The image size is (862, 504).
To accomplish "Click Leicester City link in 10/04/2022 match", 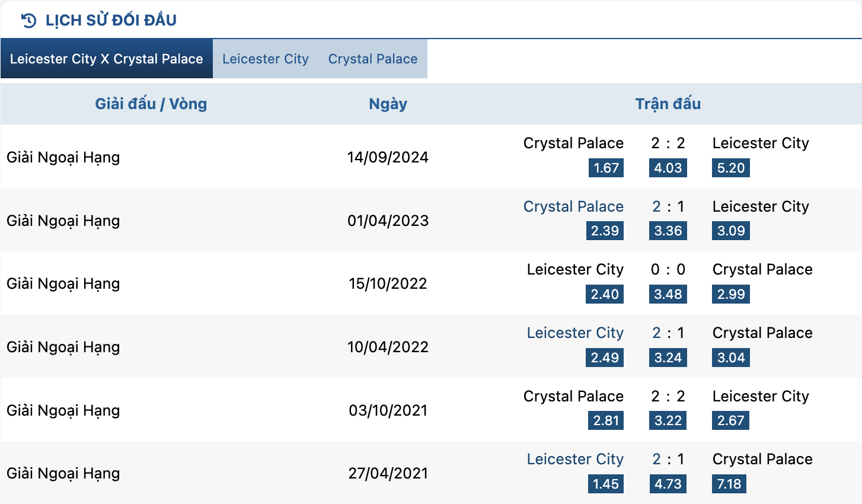I will click(x=574, y=333).
